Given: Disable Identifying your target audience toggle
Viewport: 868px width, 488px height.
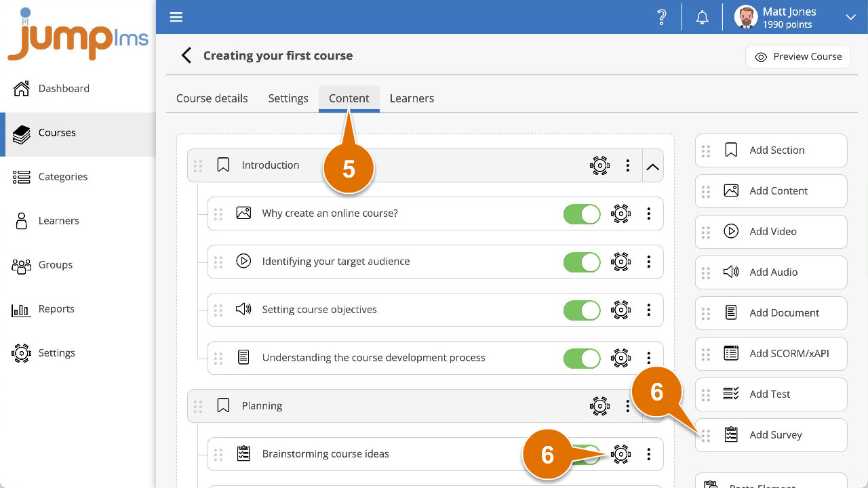Looking at the screenshot, I should click(582, 262).
